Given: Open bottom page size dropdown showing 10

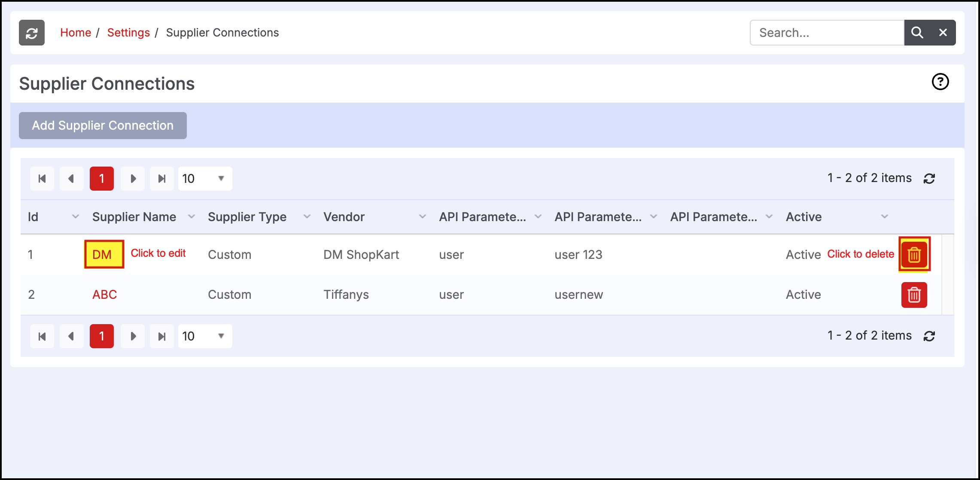Looking at the screenshot, I should pyautogui.click(x=205, y=336).
